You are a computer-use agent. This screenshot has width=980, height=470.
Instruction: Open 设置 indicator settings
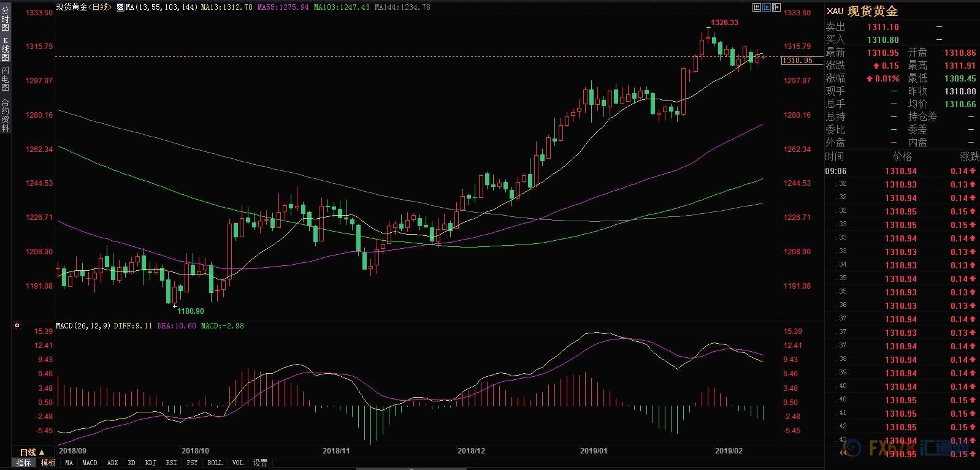pyautogui.click(x=260, y=463)
